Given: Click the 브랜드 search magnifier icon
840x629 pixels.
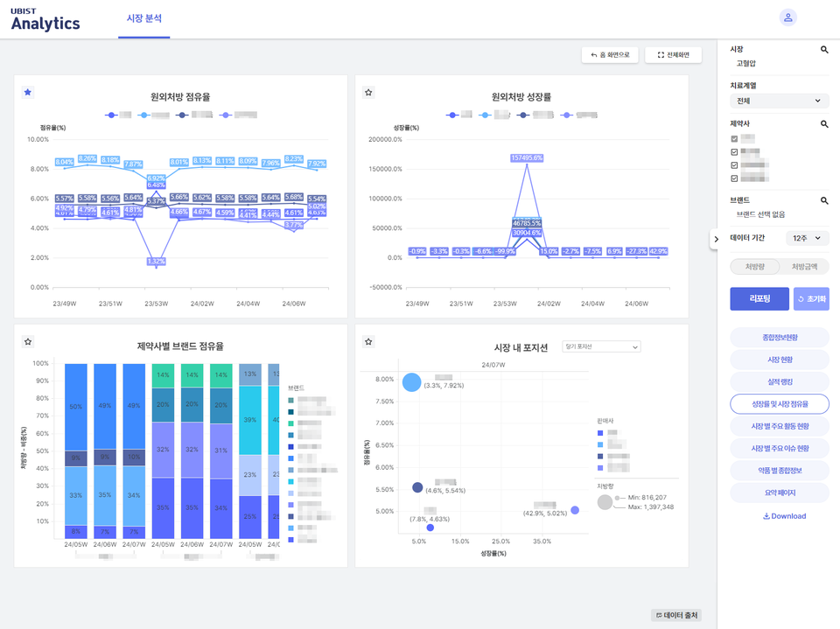Looking at the screenshot, I should [x=823, y=200].
